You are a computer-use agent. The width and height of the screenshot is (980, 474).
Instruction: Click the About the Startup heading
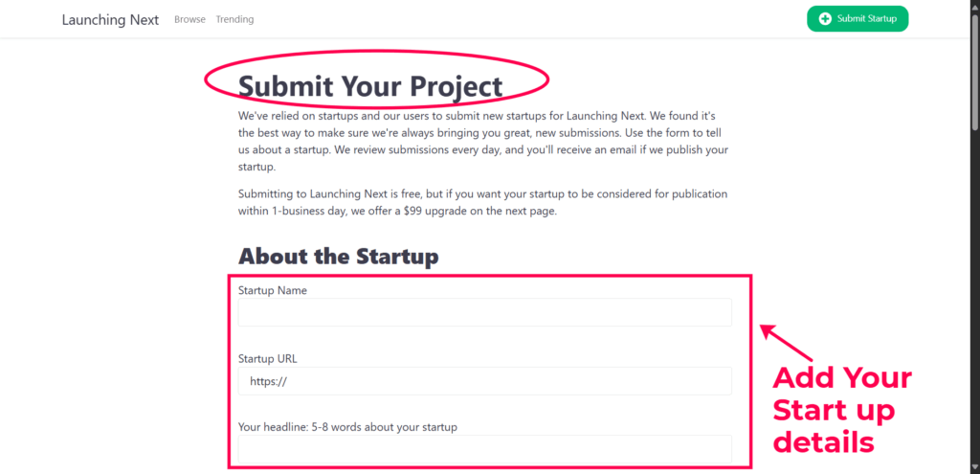pos(338,257)
